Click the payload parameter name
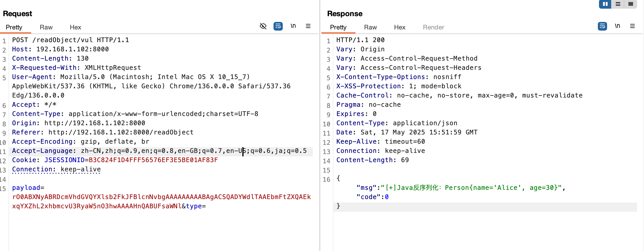Image resolution: width=644 pixels, height=251 pixels. (26, 188)
